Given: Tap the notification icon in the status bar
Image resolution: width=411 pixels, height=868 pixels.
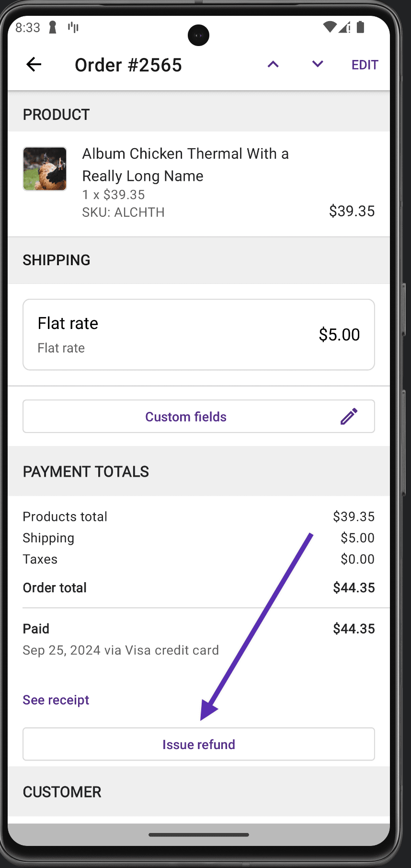Looking at the screenshot, I should pos(53,27).
